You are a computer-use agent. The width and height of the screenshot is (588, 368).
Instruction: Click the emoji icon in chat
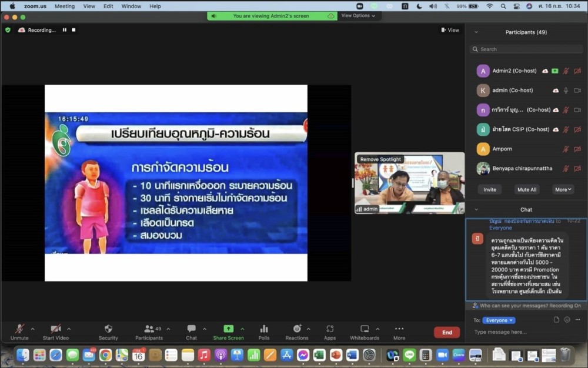(x=567, y=320)
